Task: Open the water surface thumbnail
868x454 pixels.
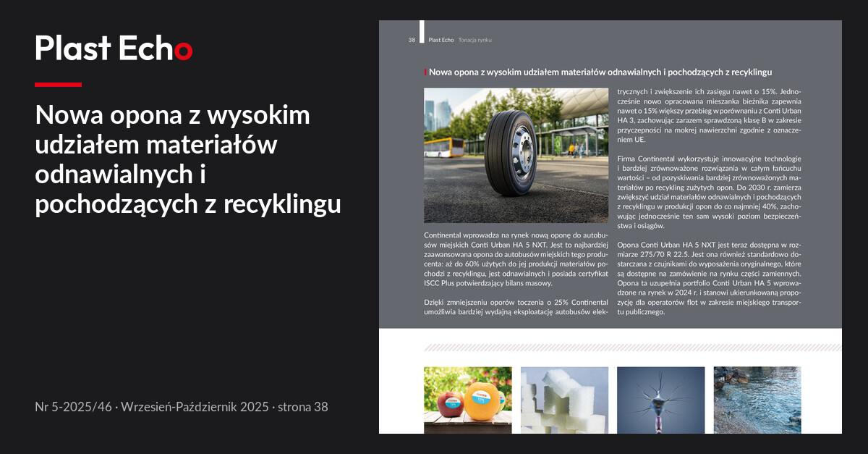Action: coord(757,400)
